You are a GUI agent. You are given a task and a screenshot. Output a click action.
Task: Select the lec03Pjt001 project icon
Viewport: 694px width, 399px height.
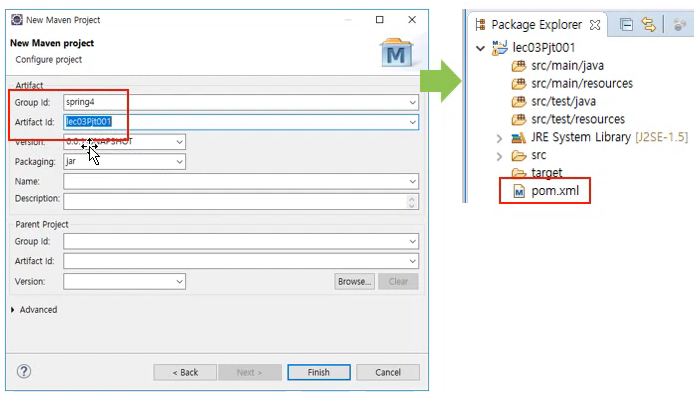tap(500, 47)
